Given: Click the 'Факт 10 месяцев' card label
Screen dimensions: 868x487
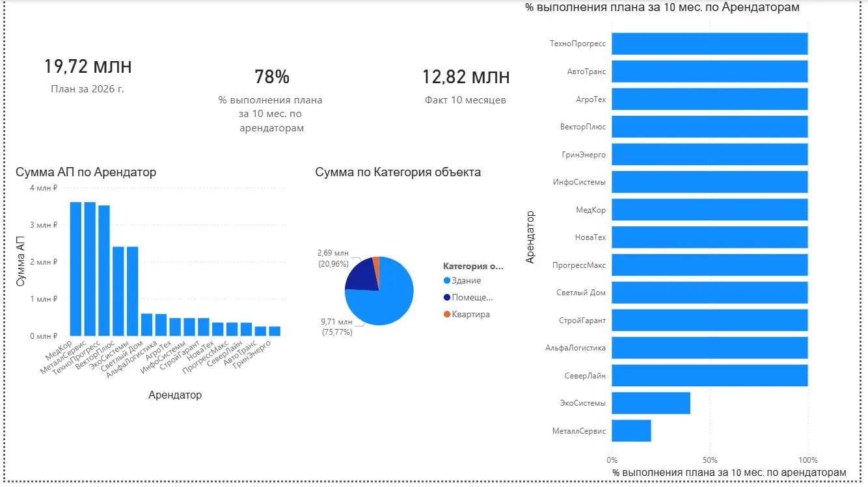Looking at the screenshot, I should coord(465,100).
